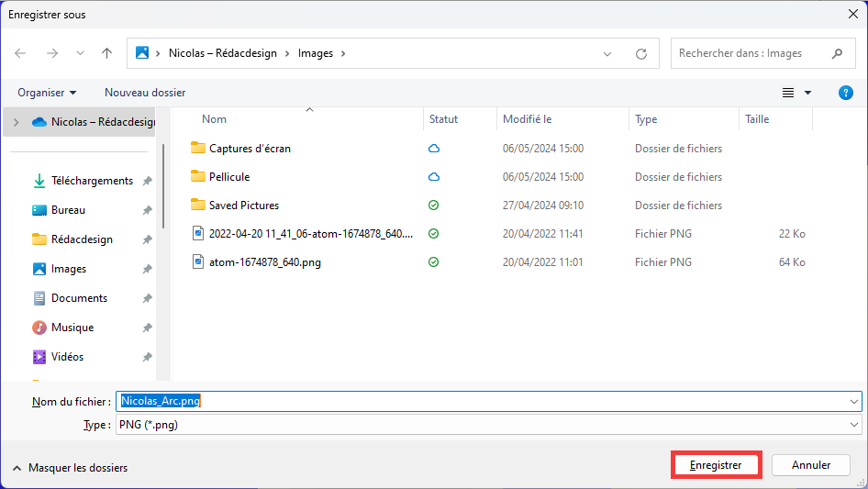Select atom-1674878_640.png file
The height and width of the screenshot is (489, 868).
pos(264,262)
